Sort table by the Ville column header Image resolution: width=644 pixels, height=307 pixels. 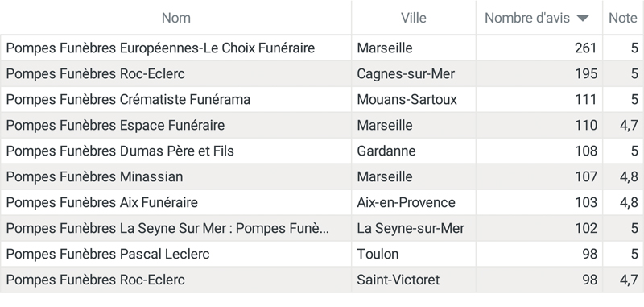click(414, 18)
